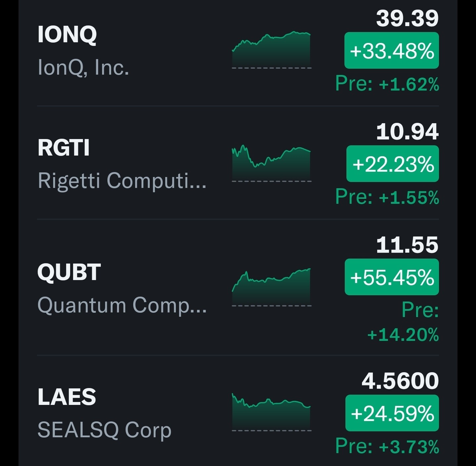Select SEALSQ Corp company name
The image size is (476, 466).
104,430
